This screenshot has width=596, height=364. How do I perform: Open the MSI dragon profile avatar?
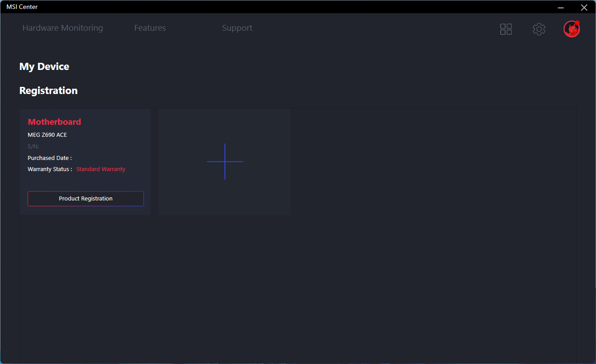pyautogui.click(x=572, y=29)
